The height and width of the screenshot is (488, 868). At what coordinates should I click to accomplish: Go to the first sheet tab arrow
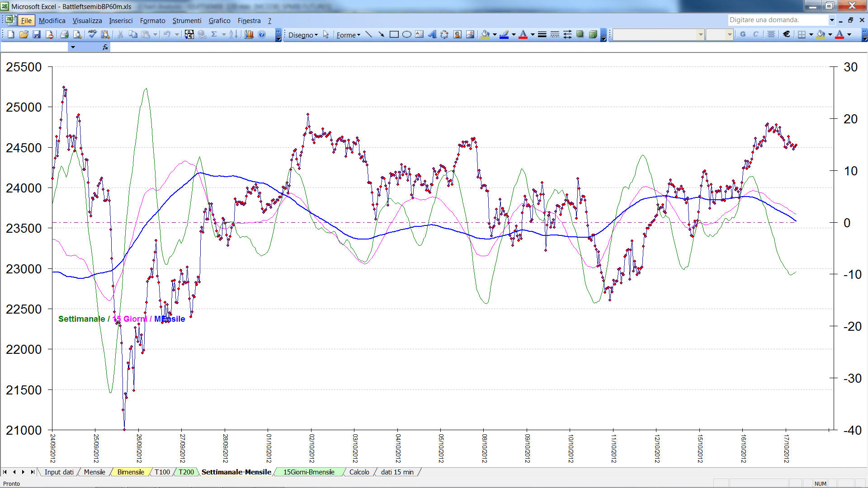[x=5, y=472]
